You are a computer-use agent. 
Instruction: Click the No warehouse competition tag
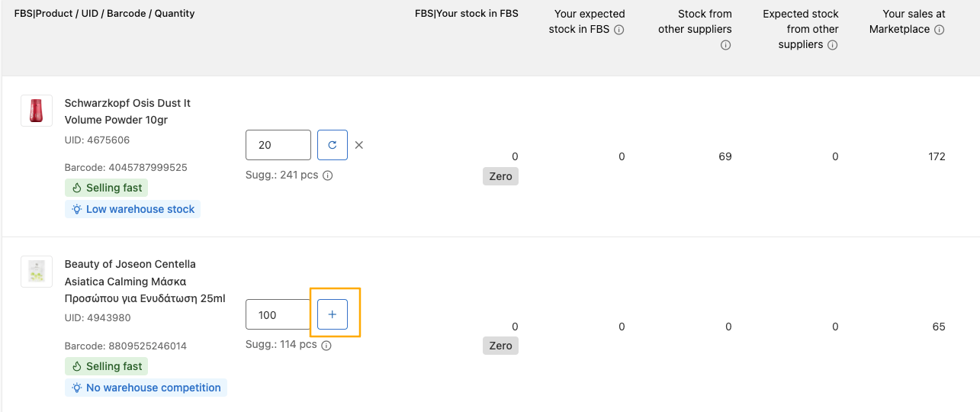[x=146, y=388]
